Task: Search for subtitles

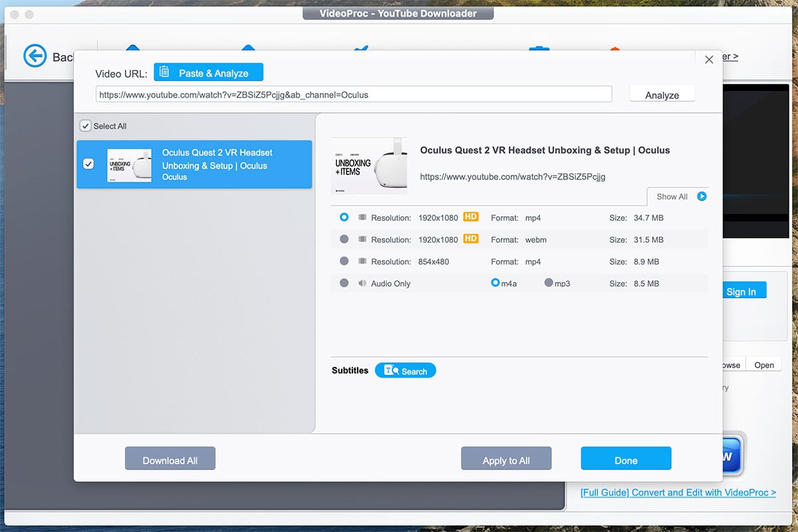Action: click(x=406, y=370)
